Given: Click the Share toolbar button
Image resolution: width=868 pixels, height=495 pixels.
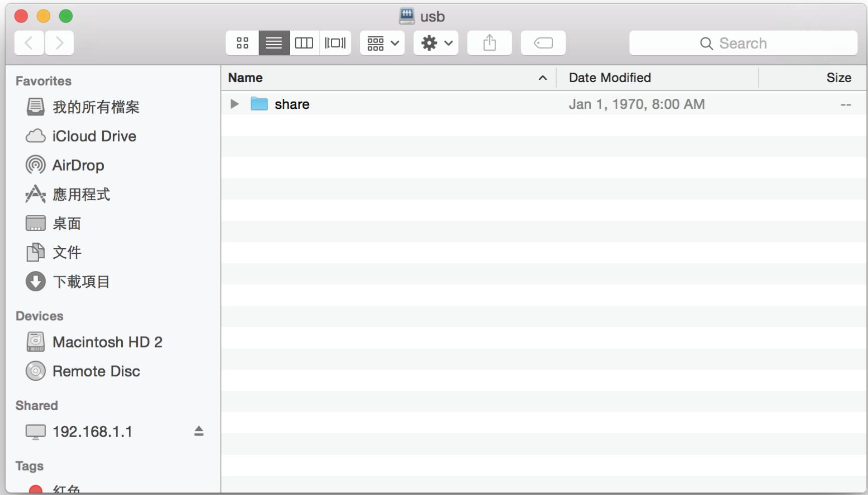Looking at the screenshot, I should tap(490, 43).
